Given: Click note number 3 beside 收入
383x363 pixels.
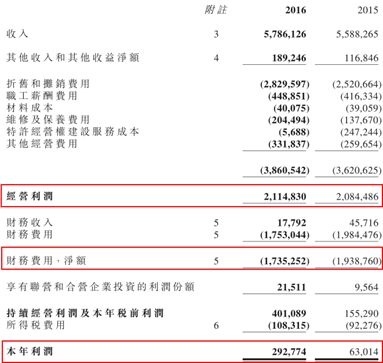Looking at the screenshot, I should tap(216, 34).
